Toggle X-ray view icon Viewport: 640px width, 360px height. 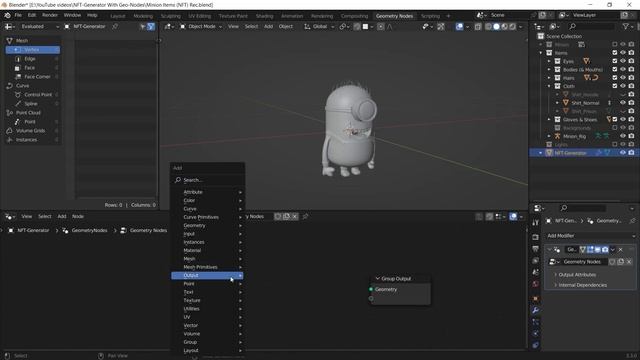(x=478, y=27)
